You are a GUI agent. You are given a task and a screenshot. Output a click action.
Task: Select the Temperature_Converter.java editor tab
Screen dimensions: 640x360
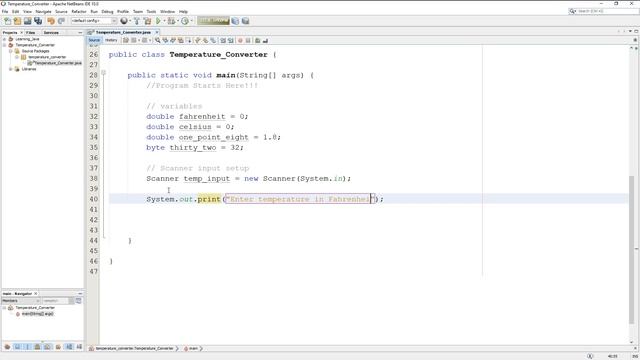coord(123,32)
